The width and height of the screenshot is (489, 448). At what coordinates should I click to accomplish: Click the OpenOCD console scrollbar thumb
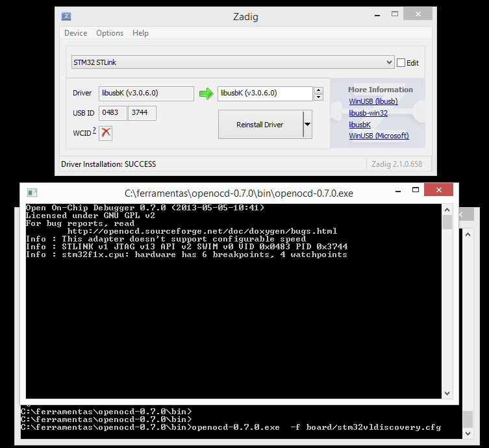(x=447, y=222)
